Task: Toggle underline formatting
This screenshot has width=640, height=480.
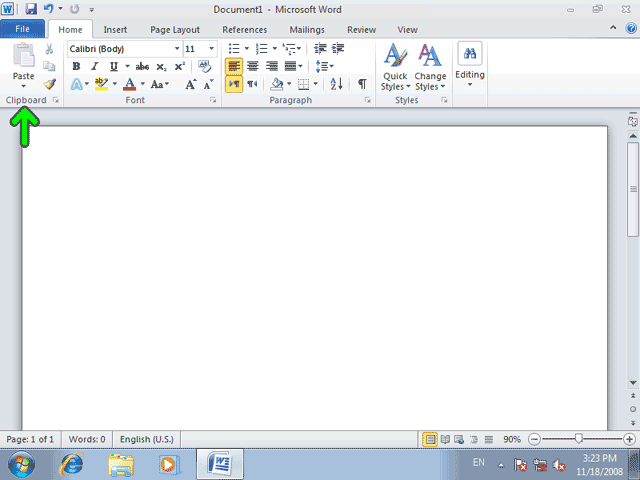Action: click(113, 67)
